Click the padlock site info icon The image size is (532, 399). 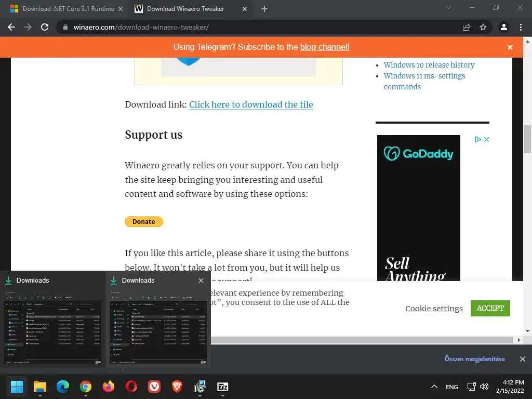click(65, 27)
